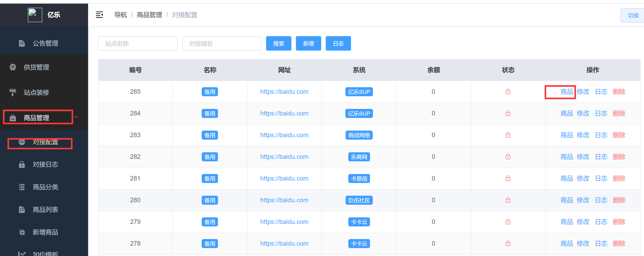This screenshot has height=256, width=644.
Task: Click the hamburger menu icon near breadcrumb
Action: [x=99, y=15]
